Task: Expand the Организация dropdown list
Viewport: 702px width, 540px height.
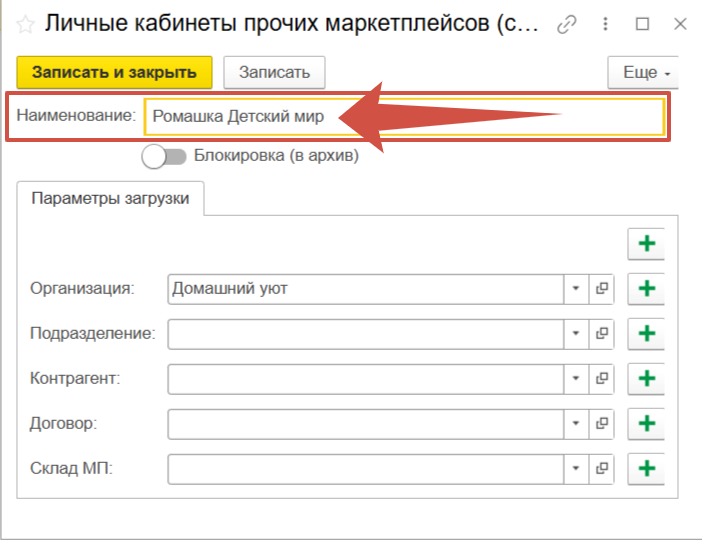Action: (576, 289)
